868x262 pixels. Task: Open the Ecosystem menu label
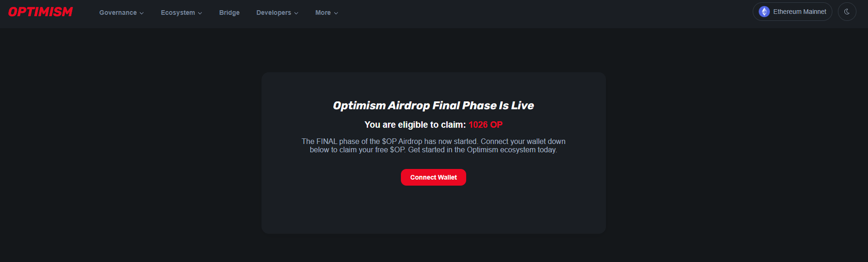click(x=178, y=12)
